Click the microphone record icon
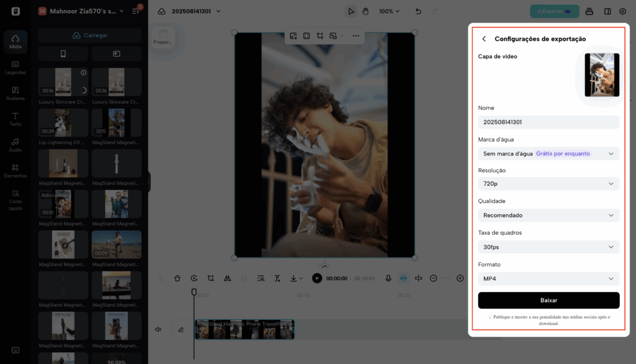Image resolution: width=636 pixels, height=364 pixels. (x=388, y=278)
